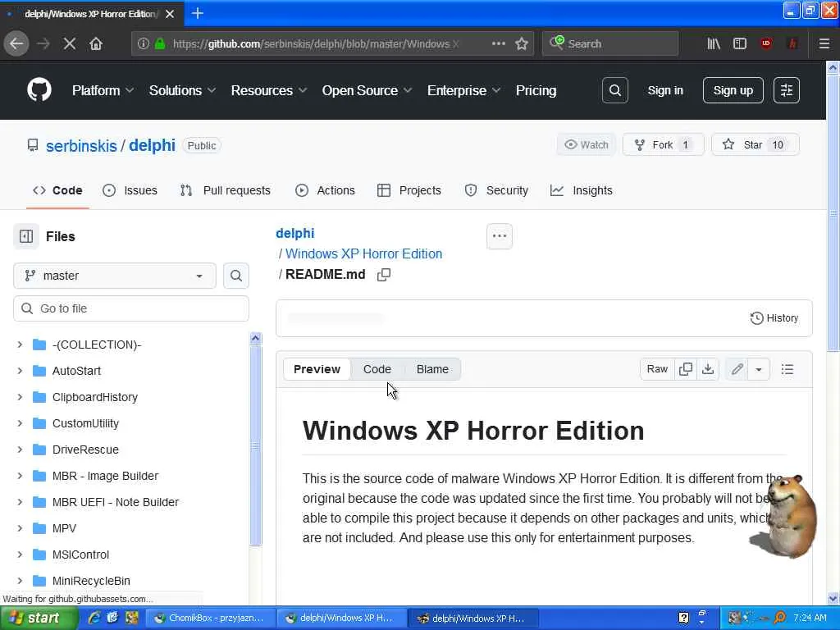Open the serbinskis owner link
Viewport: 840px width, 630px height.
[81, 146]
